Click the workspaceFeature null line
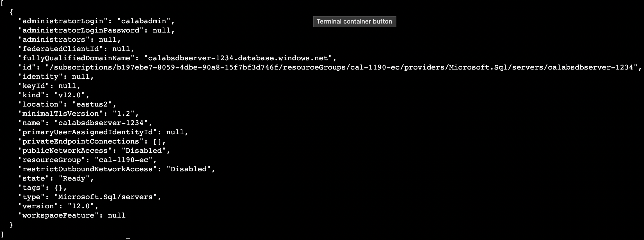644x240 pixels. coord(72,215)
